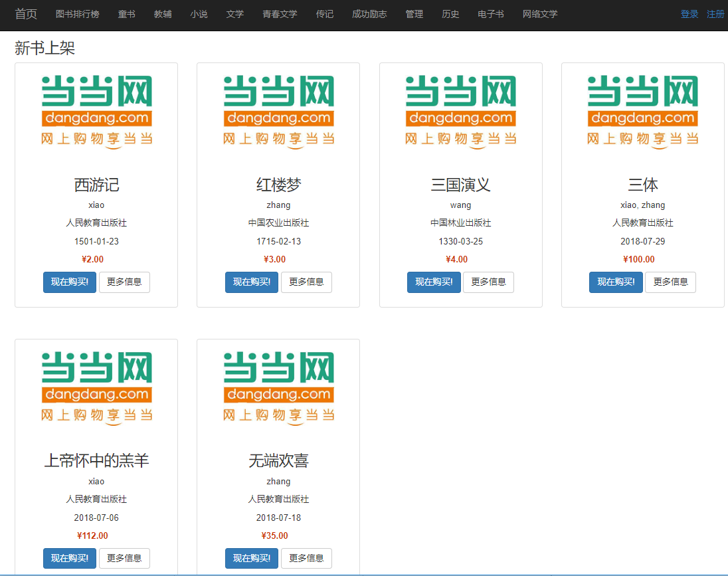Click 现在购买! for 三国演义
Screen dimensions: 728x576
(434, 282)
